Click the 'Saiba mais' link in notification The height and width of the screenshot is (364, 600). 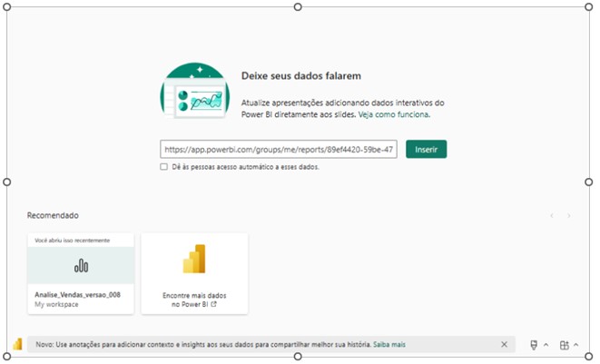[x=389, y=344]
